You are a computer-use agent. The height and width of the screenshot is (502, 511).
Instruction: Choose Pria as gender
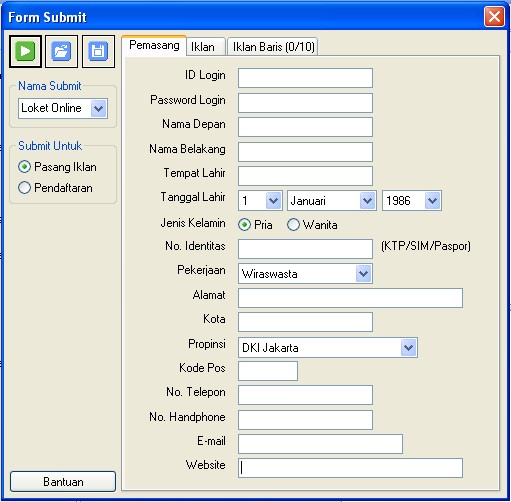(244, 225)
